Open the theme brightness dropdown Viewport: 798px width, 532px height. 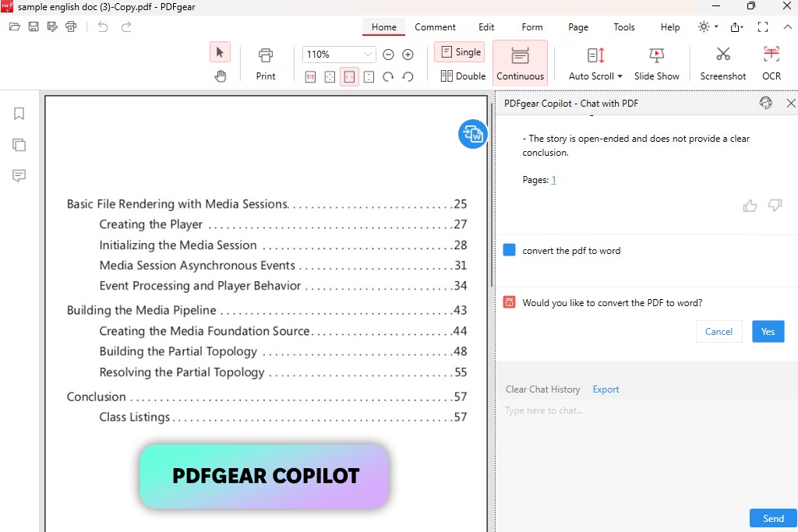tap(708, 26)
